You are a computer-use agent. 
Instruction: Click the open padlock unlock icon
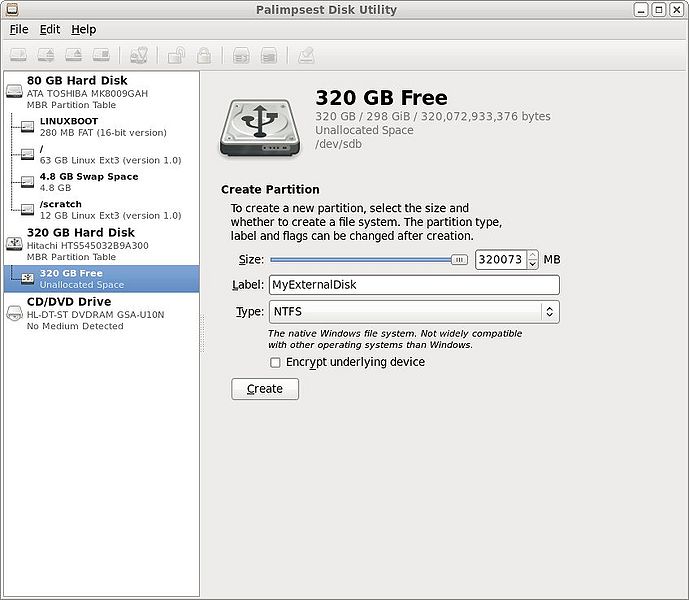tap(177, 55)
